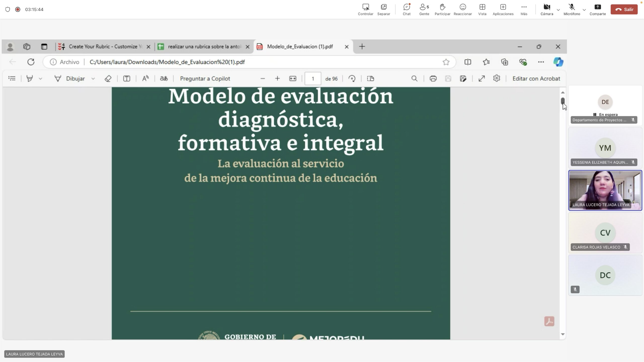Image resolution: width=644 pixels, height=362 pixels.
Task: Add page to favorites with star
Action: tap(446, 62)
